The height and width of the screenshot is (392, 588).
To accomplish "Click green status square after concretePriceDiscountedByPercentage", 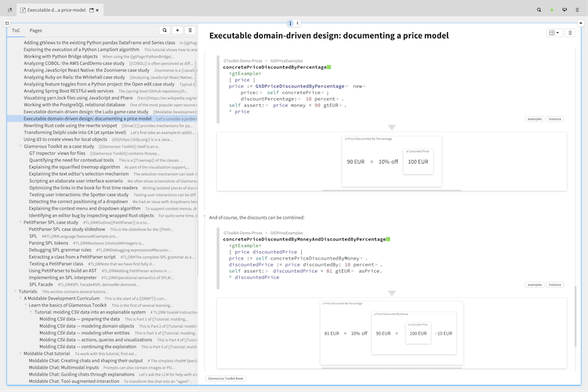I will pos(328,67).
